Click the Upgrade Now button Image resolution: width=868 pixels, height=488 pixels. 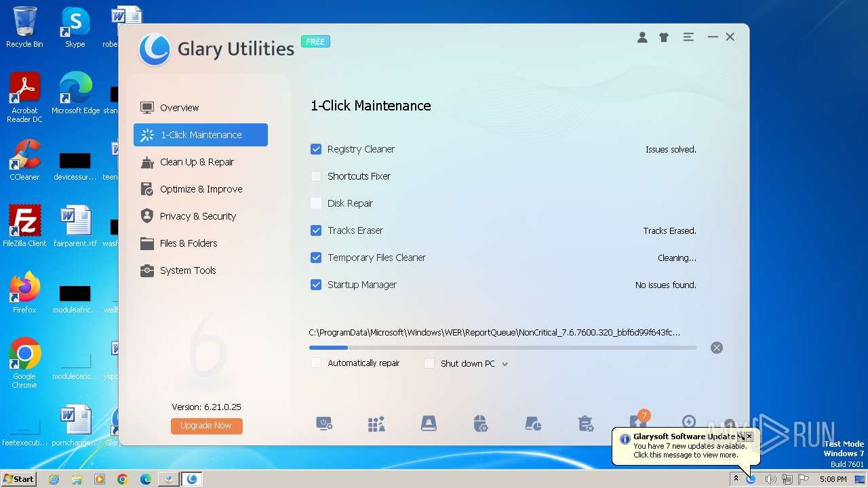(207, 426)
